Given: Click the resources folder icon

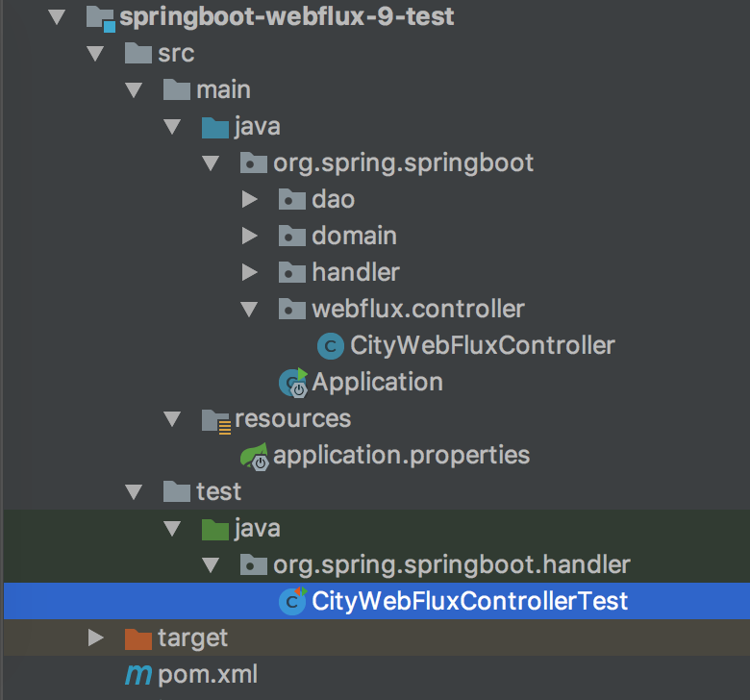Looking at the screenshot, I should point(215,419).
